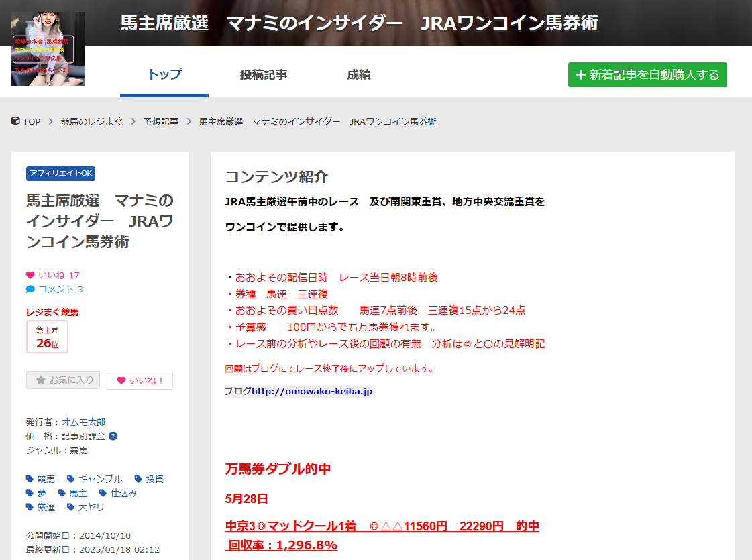Click the 回収率：1,296.8% text
The height and width of the screenshot is (560, 752).
[x=282, y=545]
